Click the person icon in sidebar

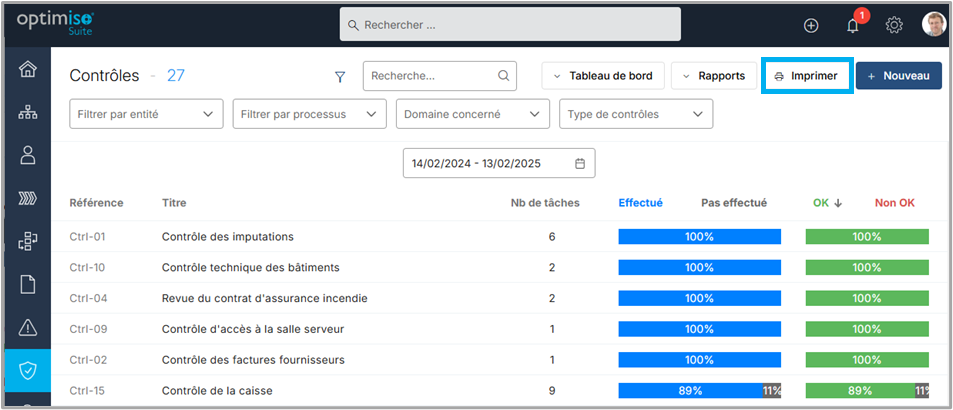[x=27, y=155]
